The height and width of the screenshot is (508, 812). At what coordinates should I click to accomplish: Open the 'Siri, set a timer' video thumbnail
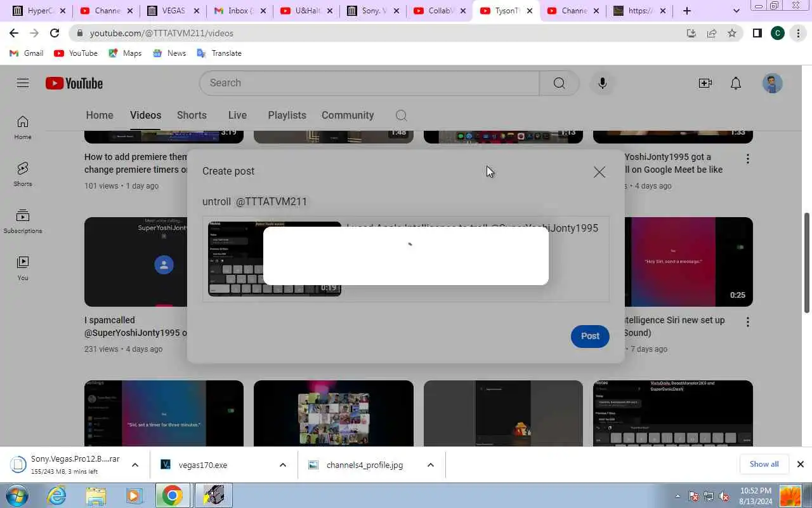[164, 413]
